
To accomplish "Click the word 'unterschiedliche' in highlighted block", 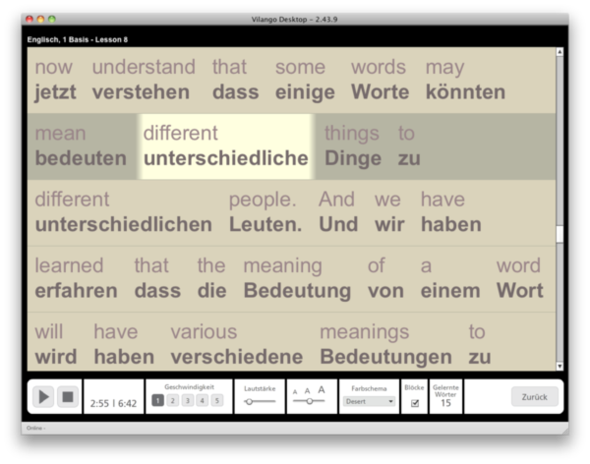I will 226,158.
